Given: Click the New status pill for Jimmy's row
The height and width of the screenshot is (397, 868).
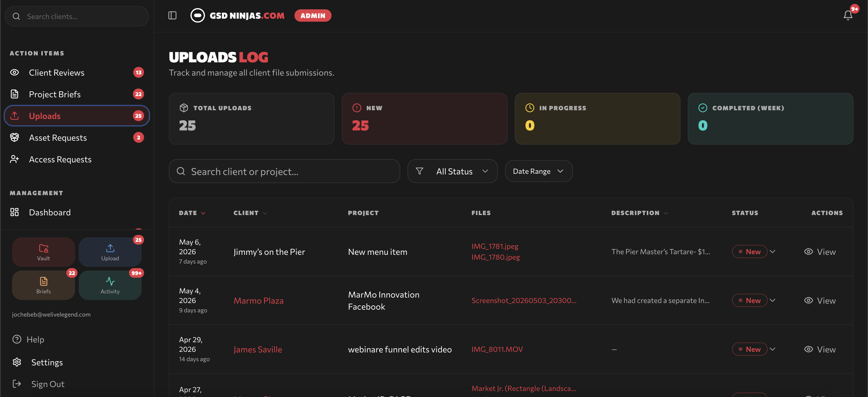Looking at the screenshot, I should coord(749,252).
